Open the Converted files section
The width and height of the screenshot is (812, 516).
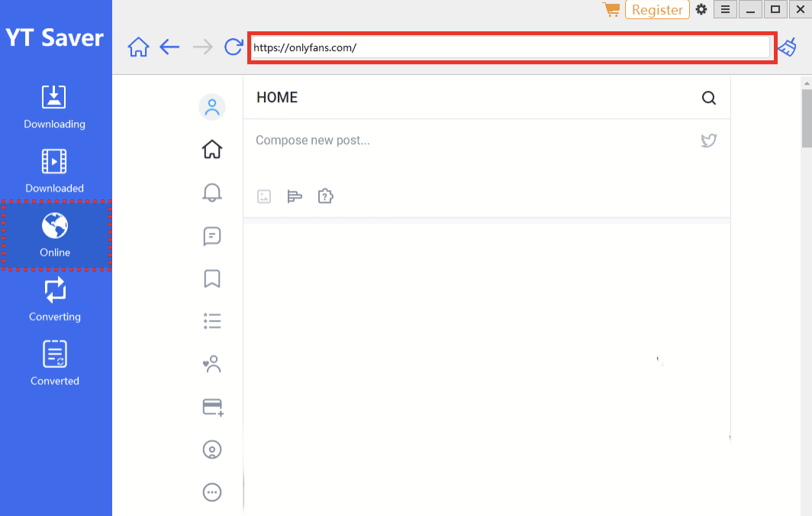[55, 363]
